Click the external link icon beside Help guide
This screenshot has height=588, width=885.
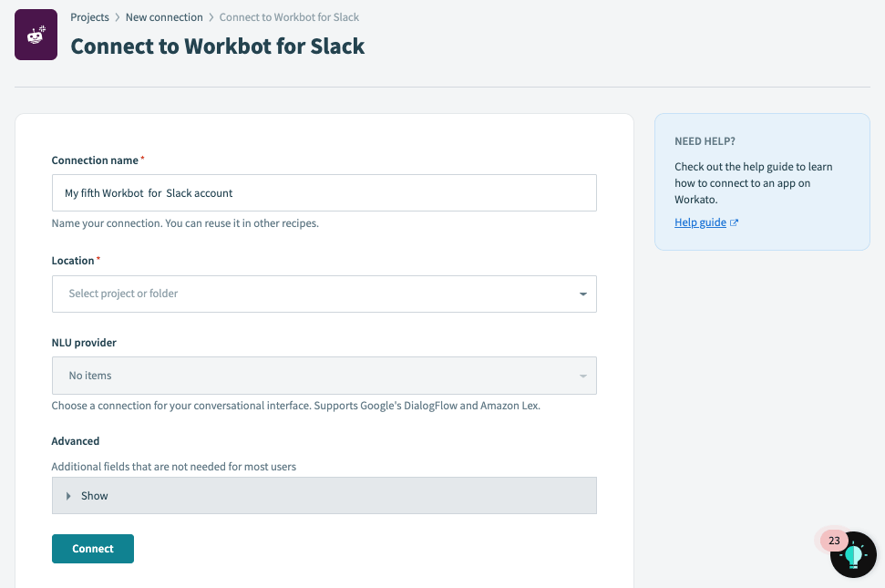(734, 223)
